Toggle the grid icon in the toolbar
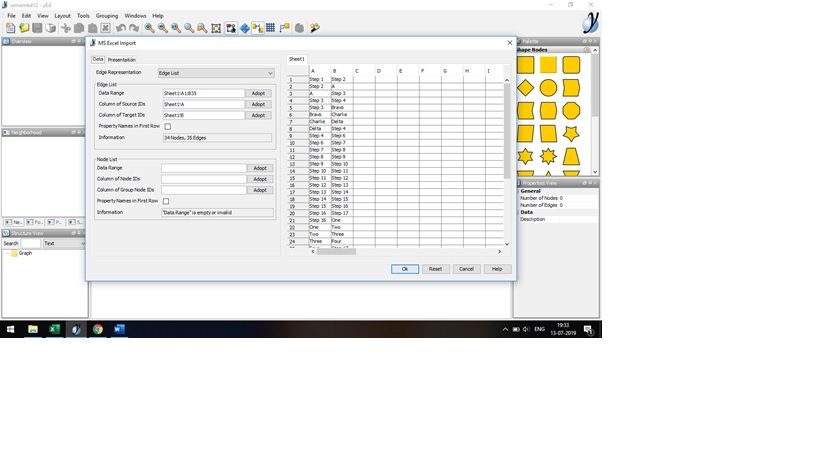Viewport: 819px width, 460px height. [x=270, y=28]
